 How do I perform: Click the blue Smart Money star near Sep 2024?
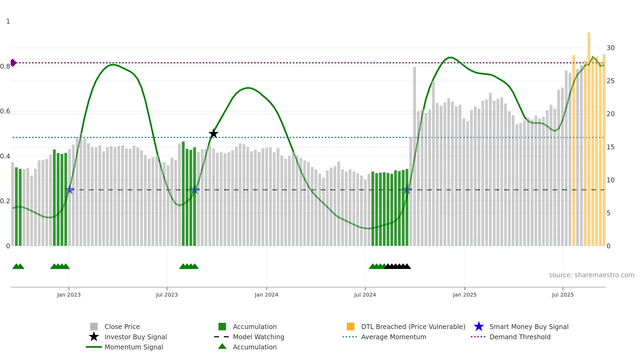click(x=407, y=190)
